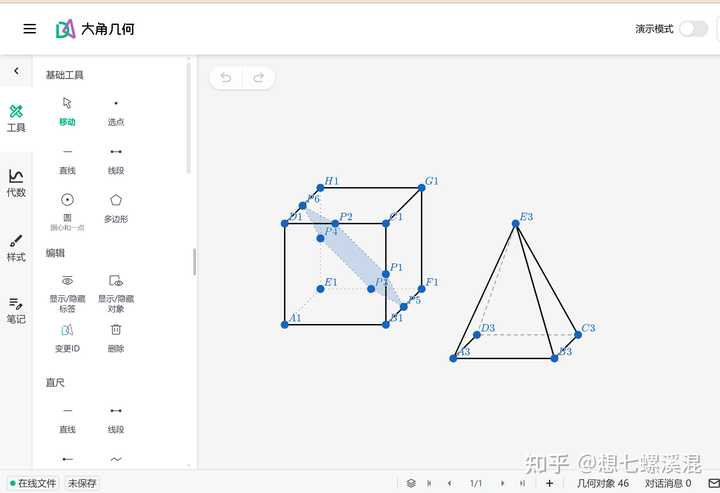
Task: Switch to the 代数 tab
Action: pos(16,183)
